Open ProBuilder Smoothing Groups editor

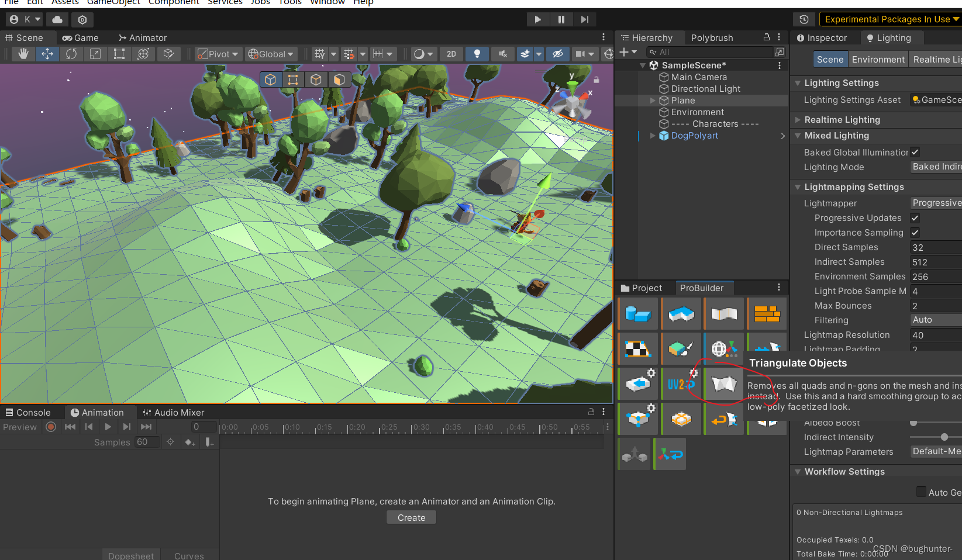point(724,314)
